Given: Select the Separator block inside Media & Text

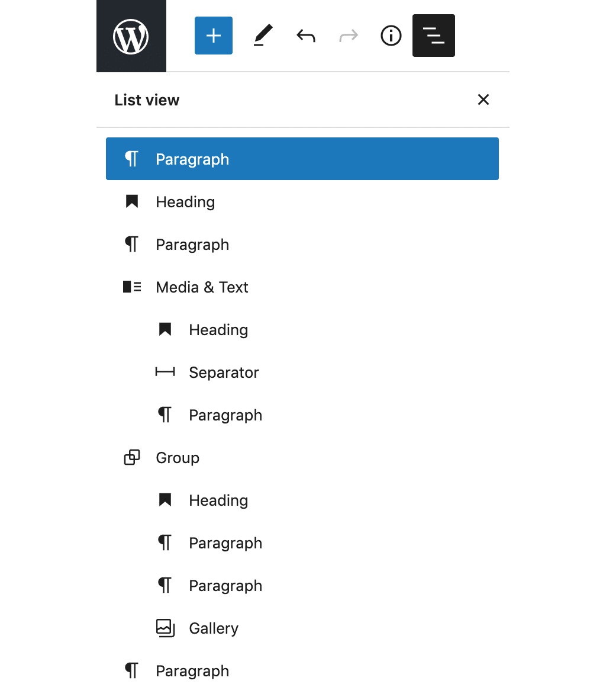Looking at the screenshot, I should [x=224, y=372].
